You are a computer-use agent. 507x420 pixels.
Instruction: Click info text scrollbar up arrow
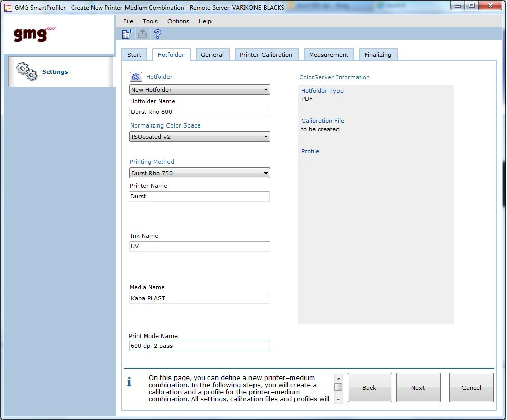(x=338, y=378)
